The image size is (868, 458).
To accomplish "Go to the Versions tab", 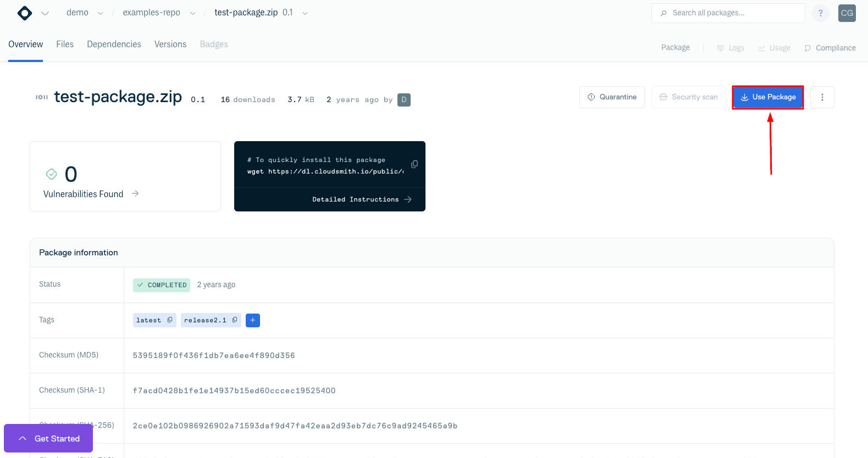I will point(170,44).
